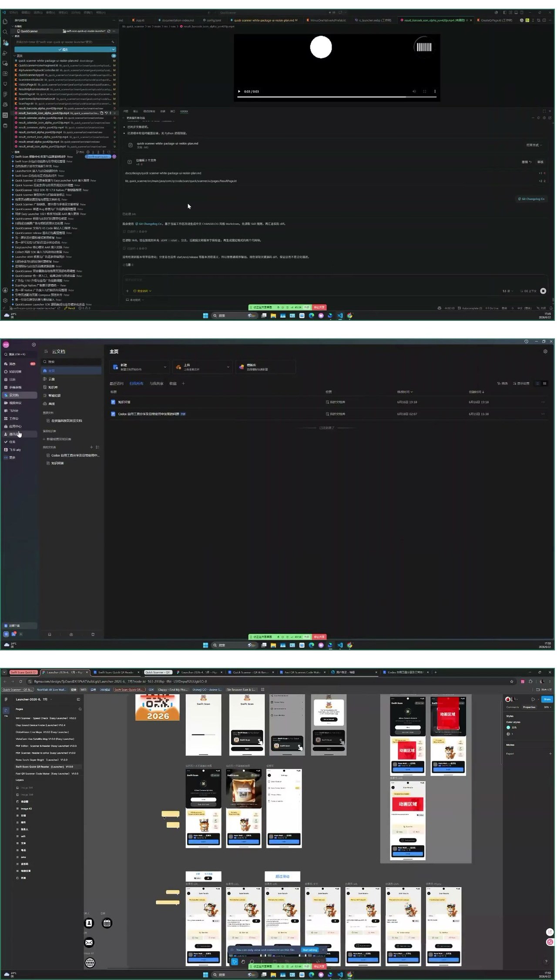
Task: Switch to the Comments tab in Figma
Action: [513, 707]
